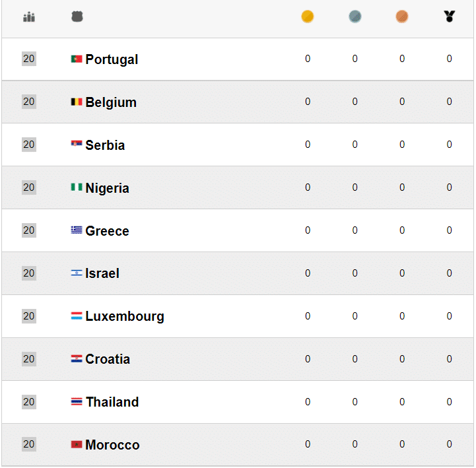Click the Croatia country name

(x=108, y=359)
